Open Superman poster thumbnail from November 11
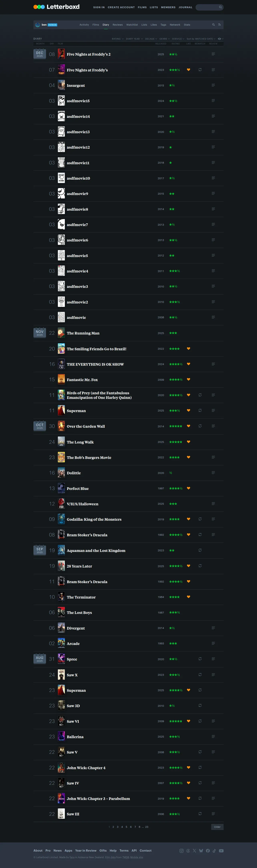This screenshot has height=868, width=257. click(x=61, y=410)
